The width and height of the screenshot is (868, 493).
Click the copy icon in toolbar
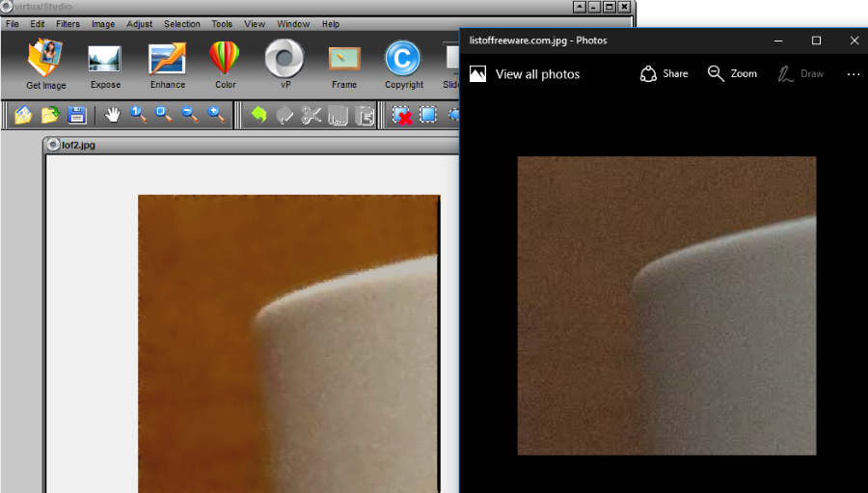click(338, 115)
